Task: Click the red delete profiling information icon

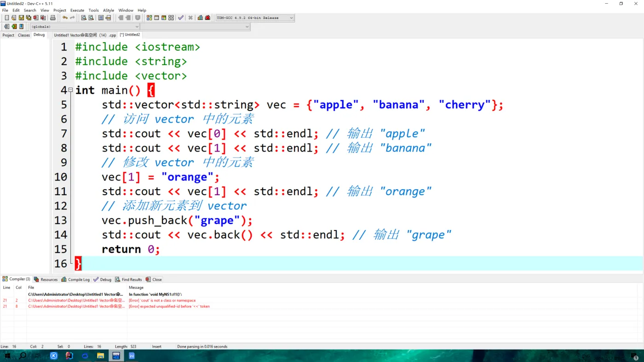Action: click(x=207, y=18)
